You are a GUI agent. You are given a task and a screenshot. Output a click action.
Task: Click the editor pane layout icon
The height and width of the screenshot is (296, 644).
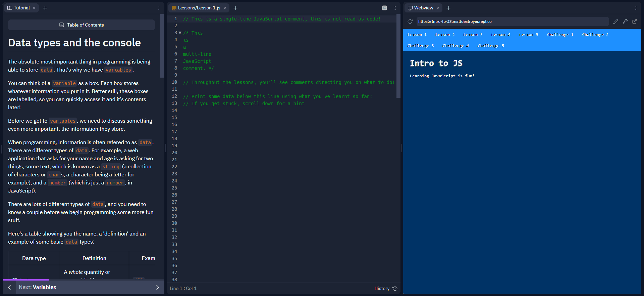384,8
